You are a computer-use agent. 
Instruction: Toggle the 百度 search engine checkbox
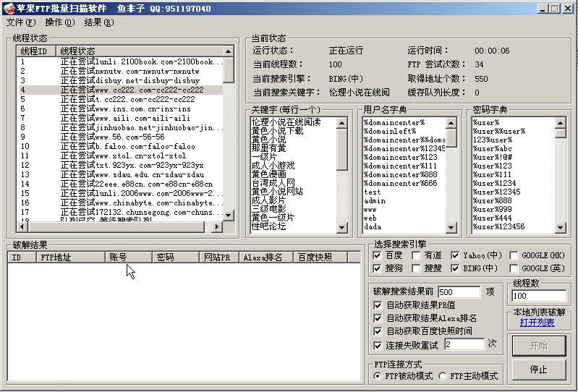377,255
